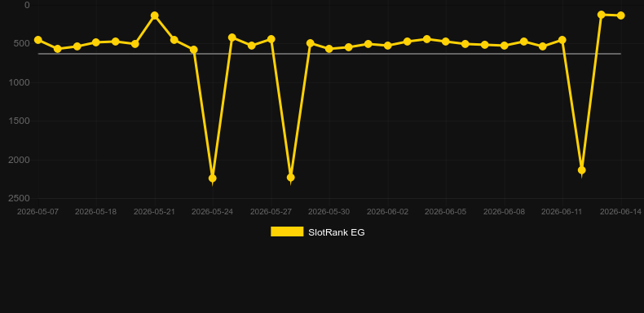Select the peak data point at 2026-05-21

pyautogui.click(x=155, y=15)
